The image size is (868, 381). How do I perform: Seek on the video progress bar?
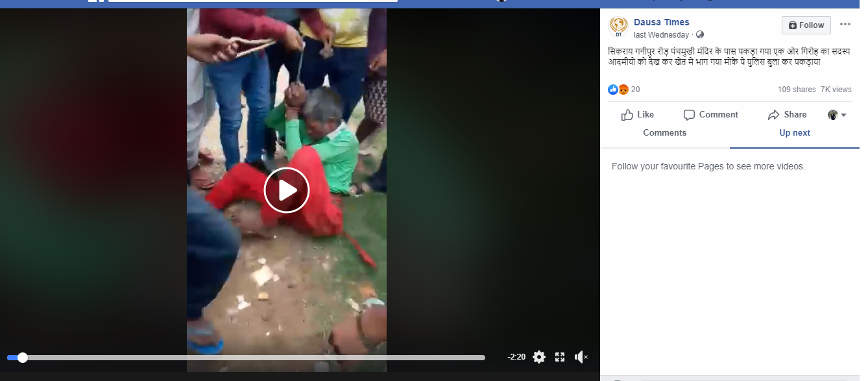coord(246,358)
